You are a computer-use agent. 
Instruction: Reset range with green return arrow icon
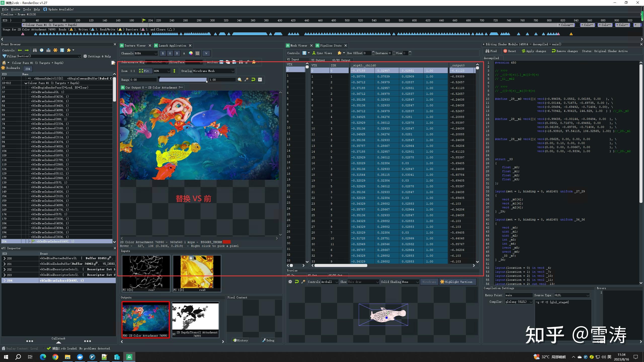(253, 80)
